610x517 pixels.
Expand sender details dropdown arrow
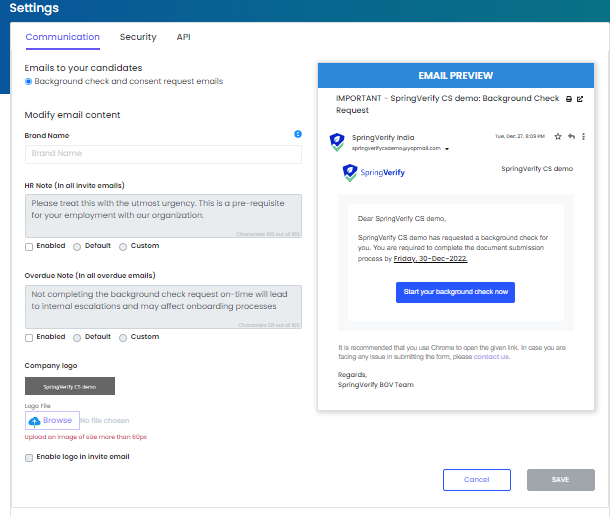pyautogui.click(x=447, y=149)
